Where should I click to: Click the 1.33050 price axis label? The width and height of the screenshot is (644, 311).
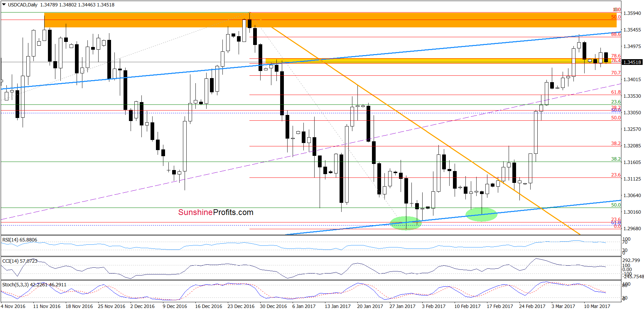[x=632, y=113]
